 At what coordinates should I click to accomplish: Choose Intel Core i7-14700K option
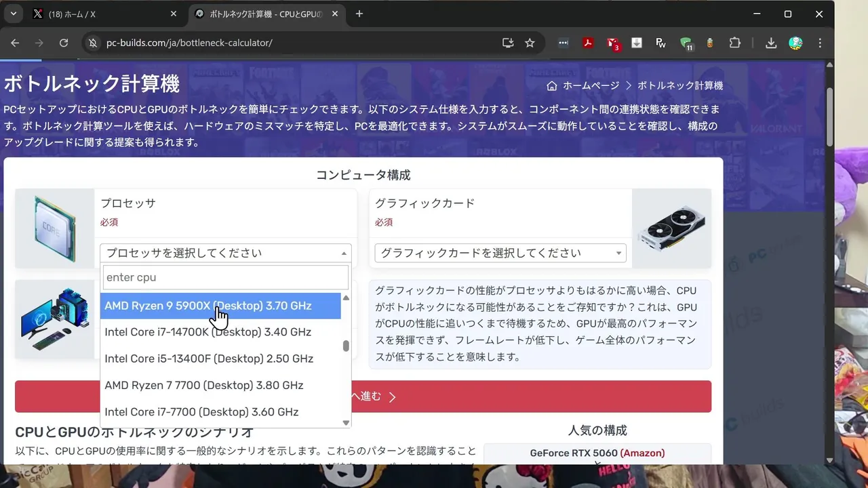click(220, 332)
